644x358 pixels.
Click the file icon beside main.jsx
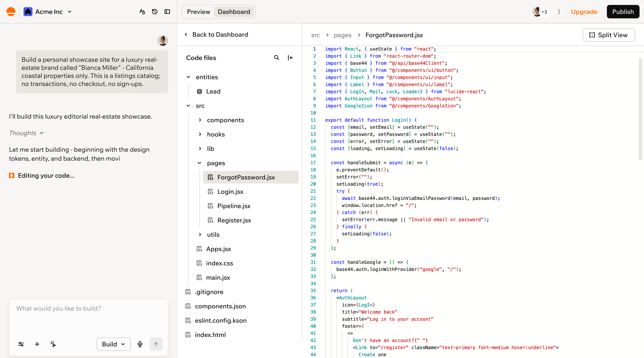pos(199,278)
